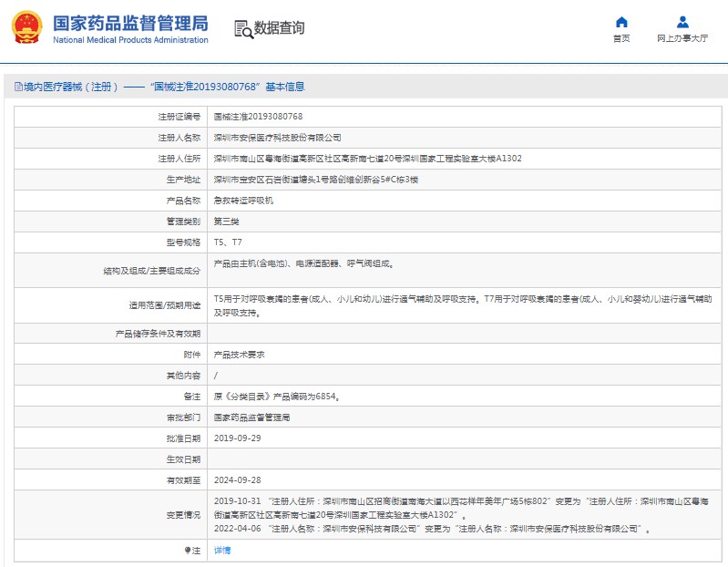Click the 网上办事大厅 text link

point(682,38)
